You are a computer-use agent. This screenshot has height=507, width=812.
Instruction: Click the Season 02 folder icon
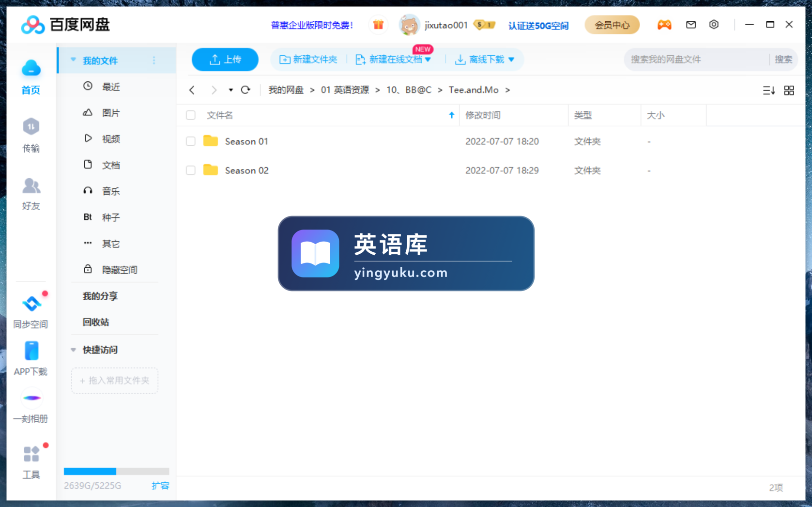tap(210, 170)
